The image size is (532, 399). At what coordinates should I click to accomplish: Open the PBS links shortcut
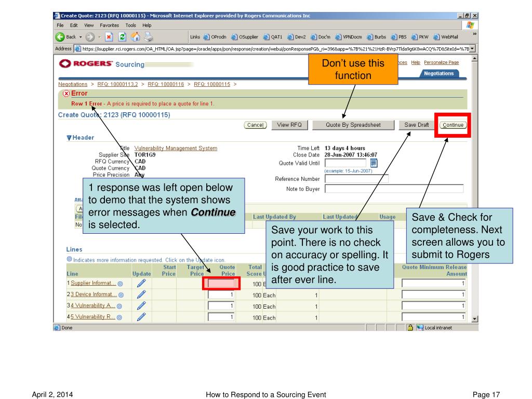click(x=398, y=37)
